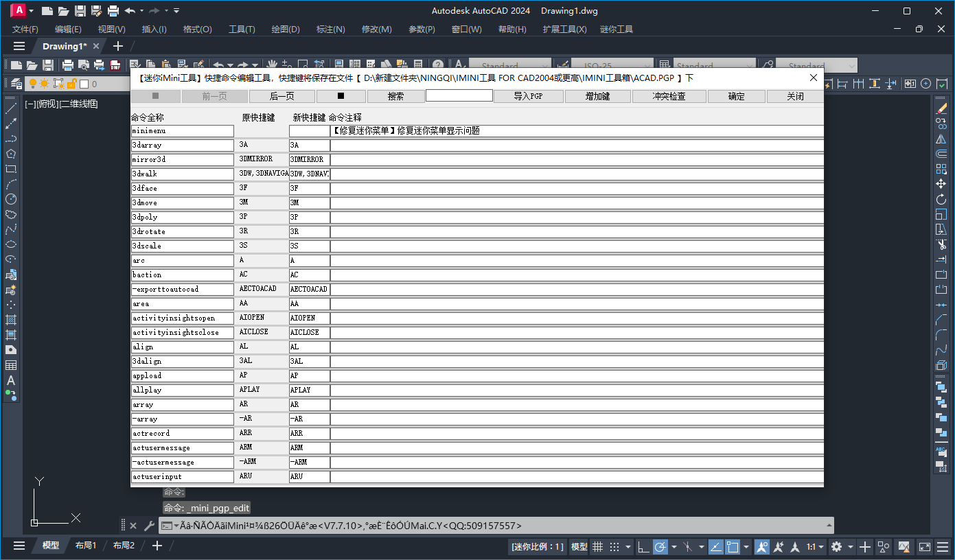The image size is (955, 560).
Task: Select the Hatch tool
Action: click(x=10, y=320)
